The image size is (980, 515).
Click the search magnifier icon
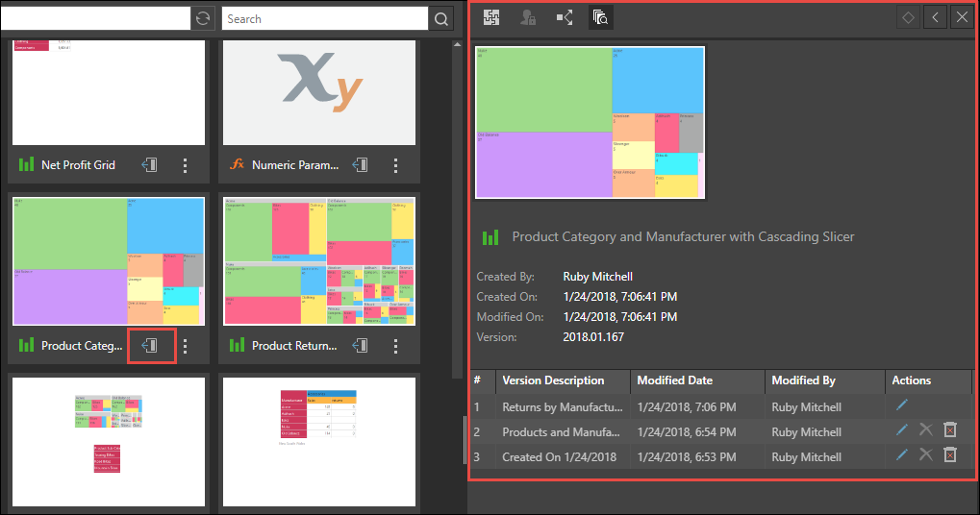tap(440, 18)
